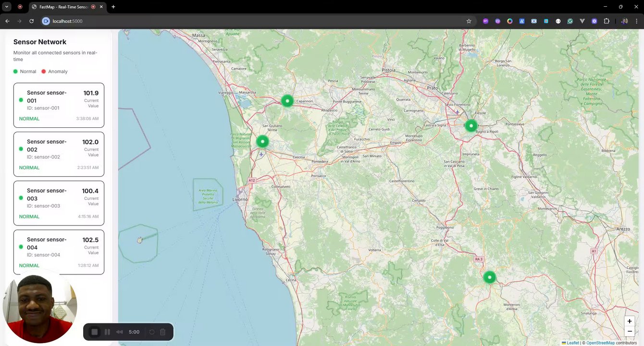Select the Sensor sensor-004 card
Image resolution: width=644 pixels, height=346 pixels.
(59, 252)
